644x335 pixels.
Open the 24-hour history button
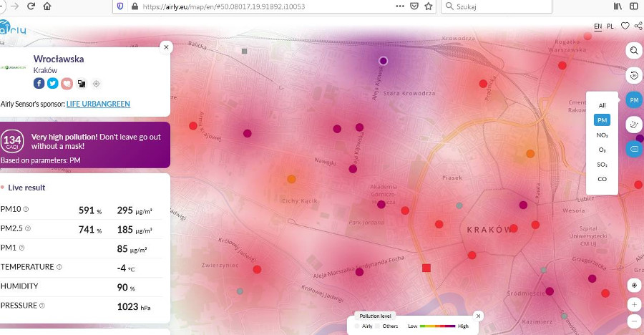(x=634, y=76)
